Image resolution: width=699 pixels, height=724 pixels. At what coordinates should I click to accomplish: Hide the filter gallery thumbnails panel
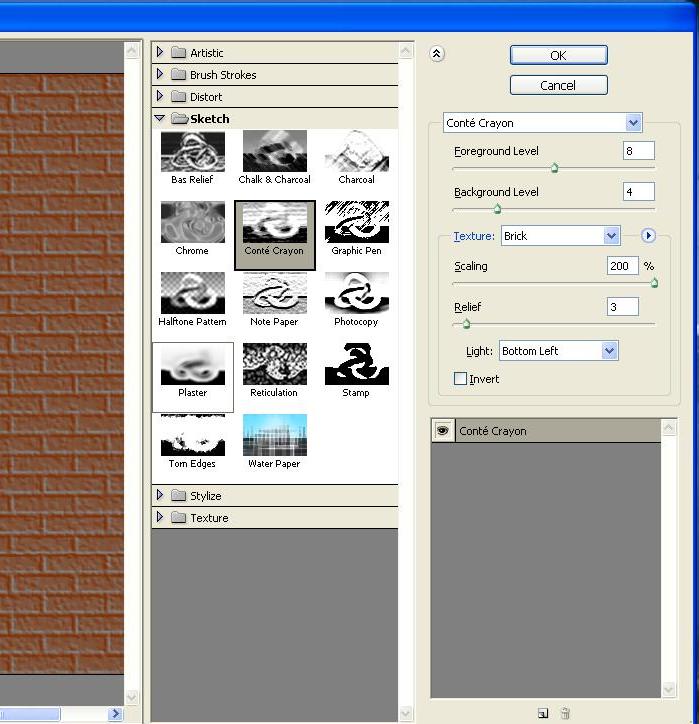(x=437, y=54)
